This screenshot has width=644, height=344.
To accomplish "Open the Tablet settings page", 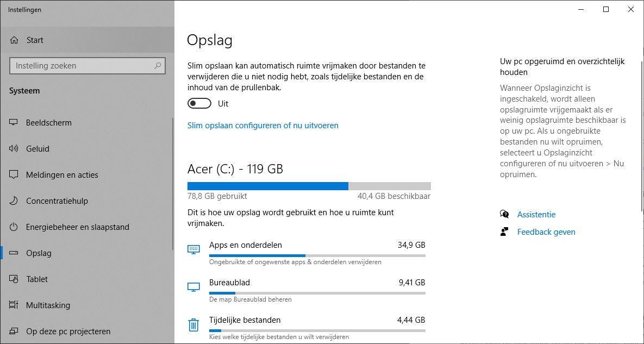I will coord(37,279).
